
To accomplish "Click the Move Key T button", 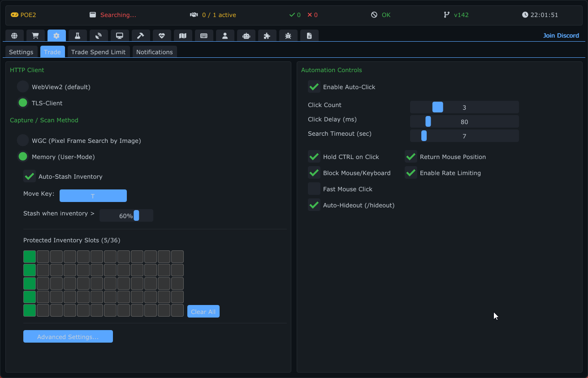I will pyautogui.click(x=93, y=196).
